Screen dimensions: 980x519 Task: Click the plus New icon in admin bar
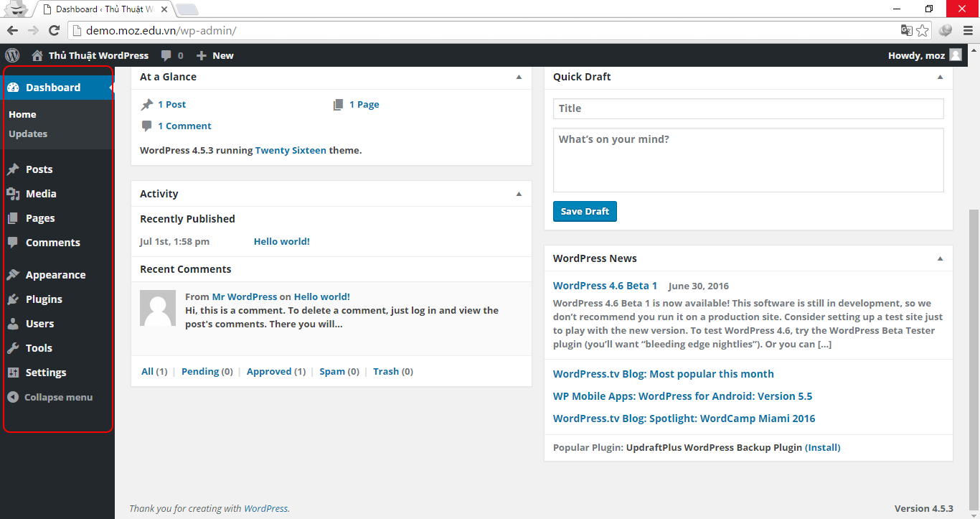[202, 55]
